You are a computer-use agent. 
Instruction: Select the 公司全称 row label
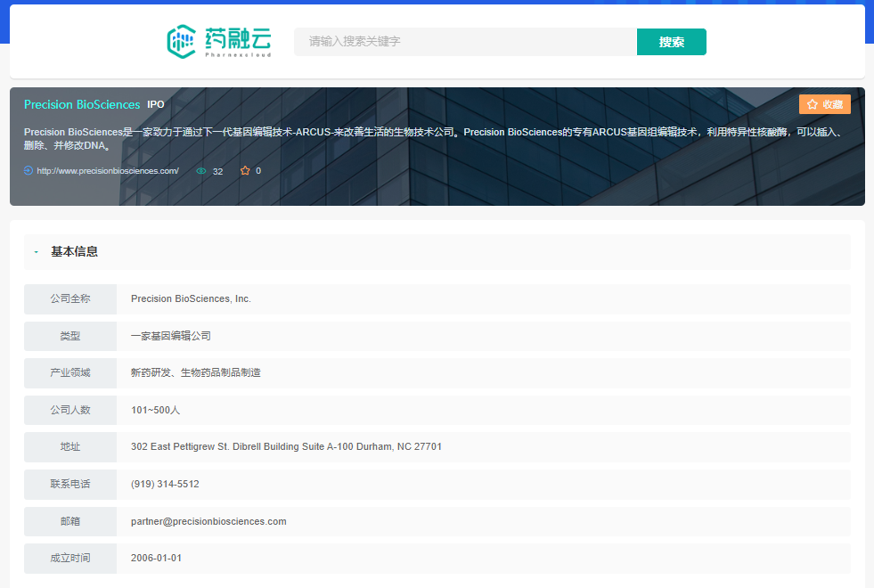pyautogui.click(x=70, y=298)
